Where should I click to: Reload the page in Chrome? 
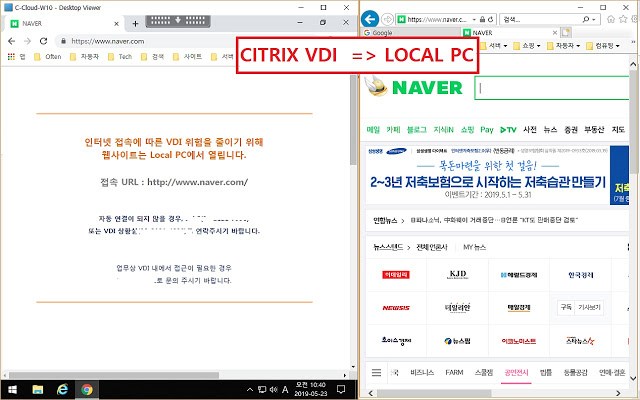click(43, 41)
